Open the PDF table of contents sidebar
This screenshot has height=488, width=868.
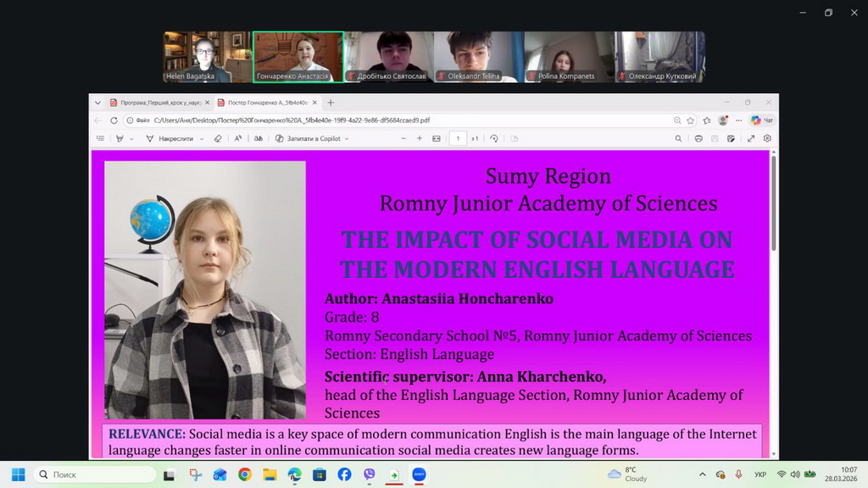100,138
